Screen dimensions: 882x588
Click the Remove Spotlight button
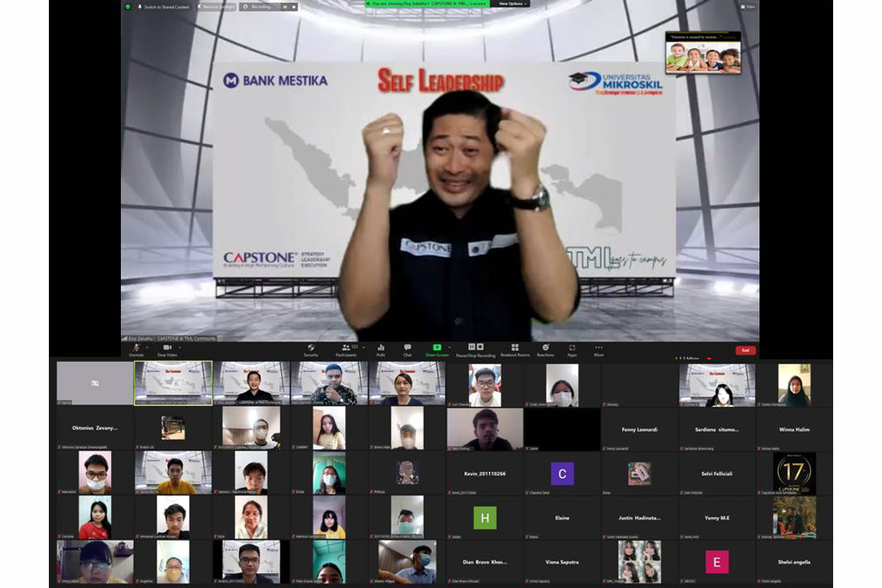pyautogui.click(x=216, y=7)
